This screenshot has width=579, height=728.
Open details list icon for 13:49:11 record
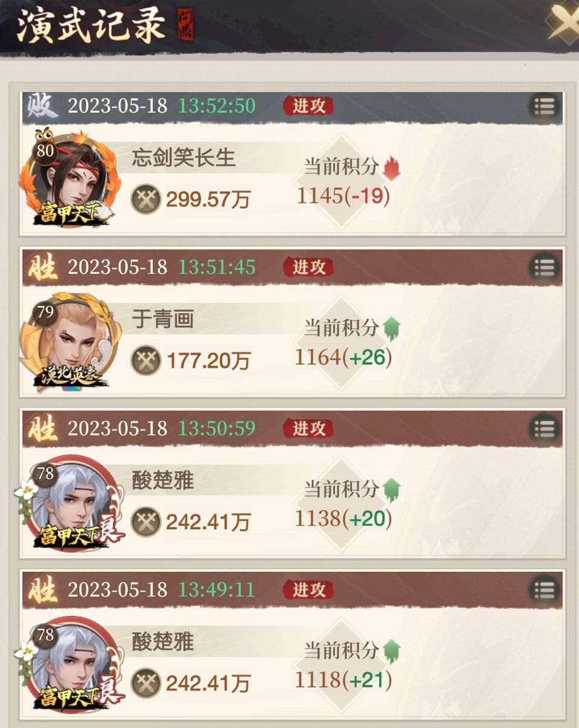[544, 591]
